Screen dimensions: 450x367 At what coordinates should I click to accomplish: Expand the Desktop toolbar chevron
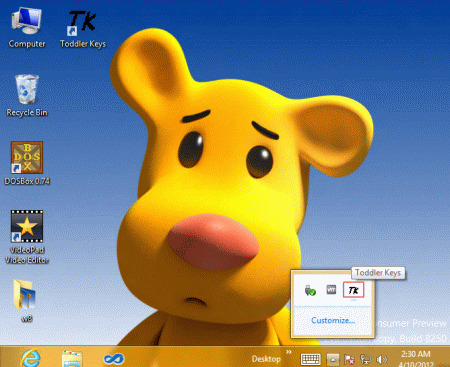(289, 352)
